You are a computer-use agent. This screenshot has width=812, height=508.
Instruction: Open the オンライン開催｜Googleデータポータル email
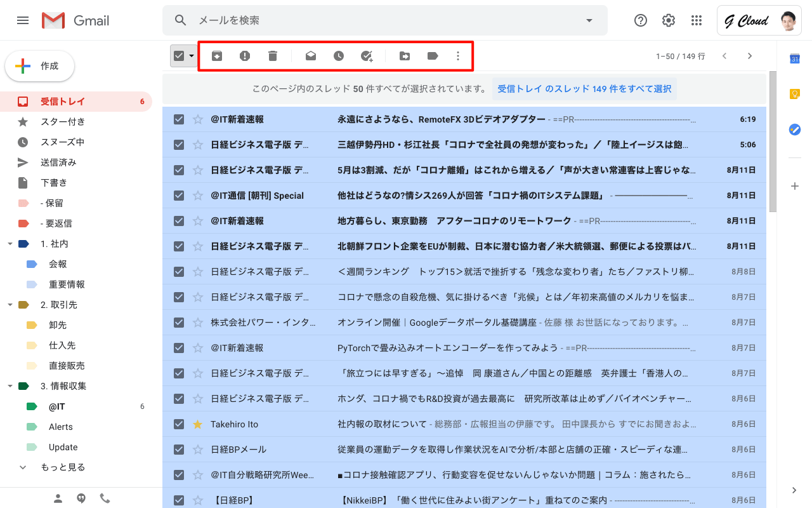click(x=464, y=323)
